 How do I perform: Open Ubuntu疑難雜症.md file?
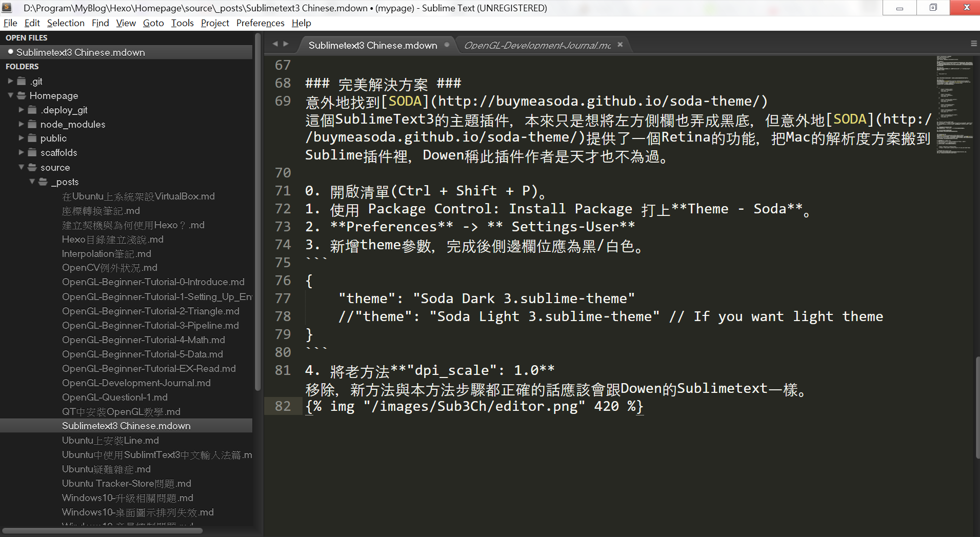click(x=106, y=469)
